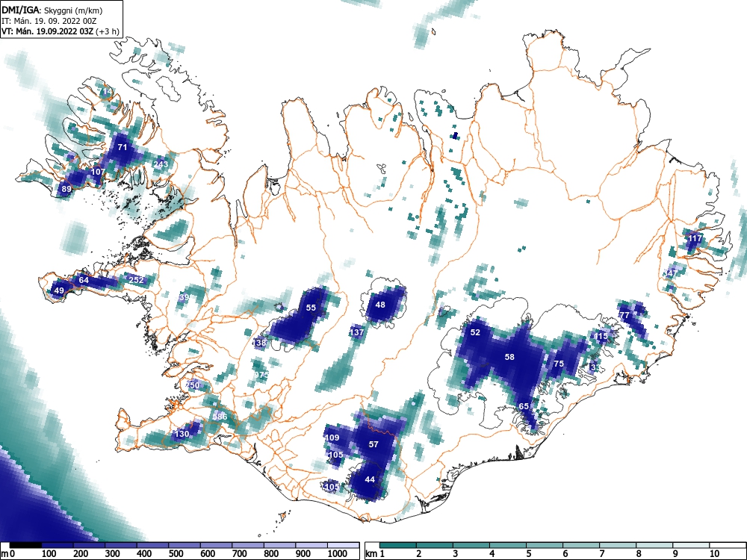
Task: Click the map label 77
Action: pos(624,315)
